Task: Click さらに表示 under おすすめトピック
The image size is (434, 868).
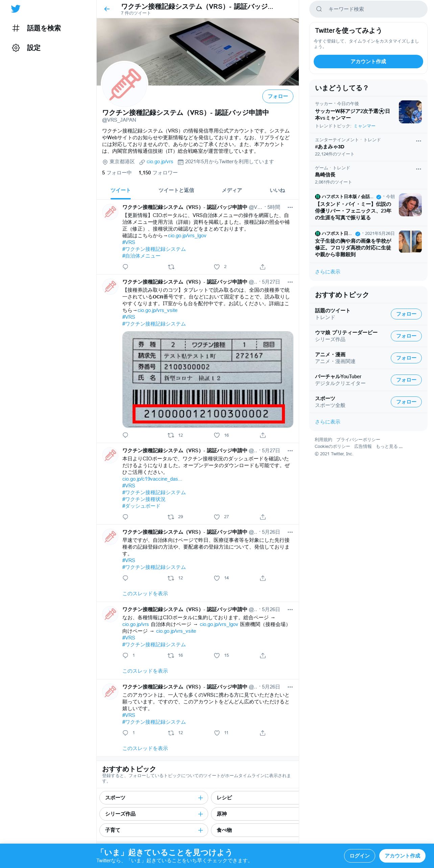Action: pyautogui.click(x=328, y=422)
